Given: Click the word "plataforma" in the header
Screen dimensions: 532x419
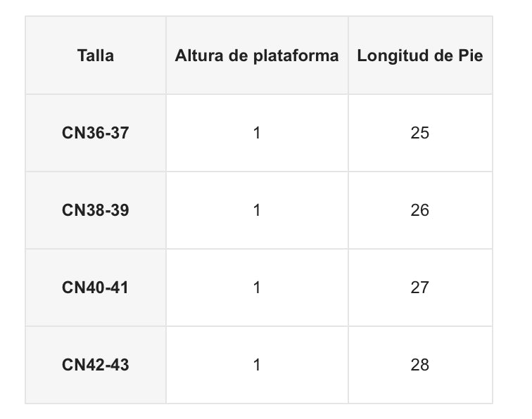Looking at the screenshot, I should point(295,56).
